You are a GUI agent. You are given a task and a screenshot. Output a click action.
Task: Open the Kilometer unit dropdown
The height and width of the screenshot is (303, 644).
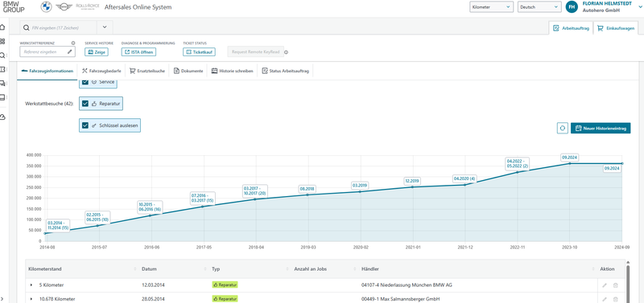coord(491,7)
